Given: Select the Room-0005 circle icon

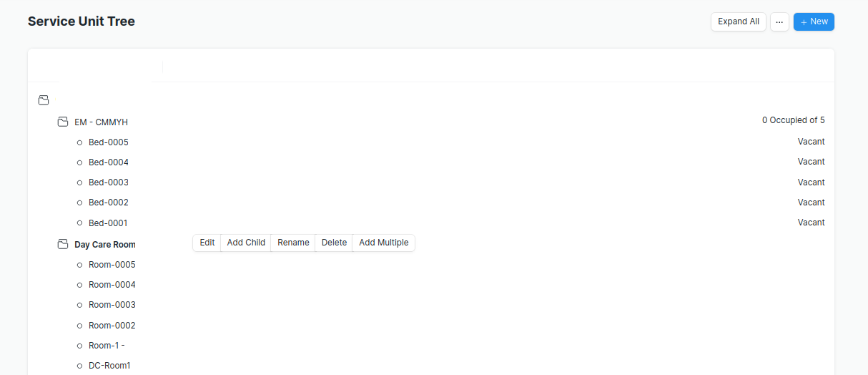Looking at the screenshot, I should tap(79, 265).
